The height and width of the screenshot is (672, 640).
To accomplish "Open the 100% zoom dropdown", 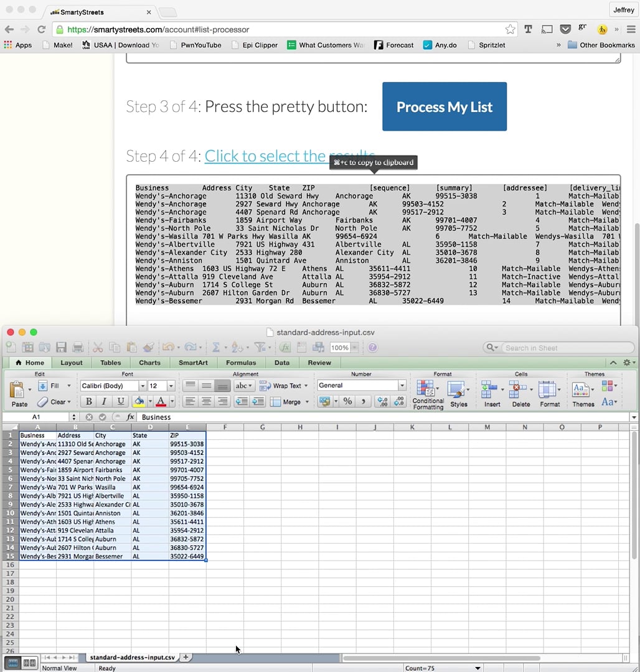I will click(x=354, y=348).
